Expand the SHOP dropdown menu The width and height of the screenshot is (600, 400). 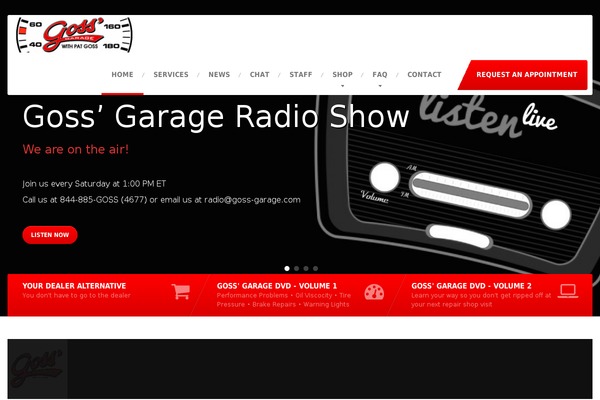[342, 75]
